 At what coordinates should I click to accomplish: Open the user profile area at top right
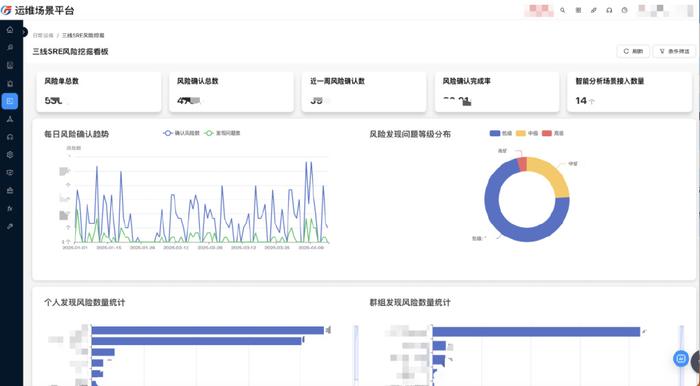pos(665,10)
